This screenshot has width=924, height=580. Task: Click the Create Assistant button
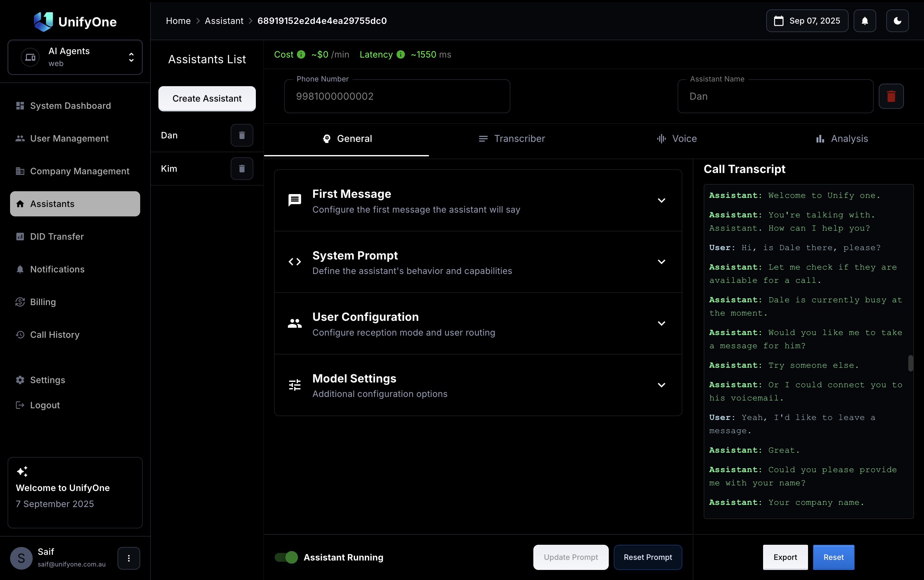click(x=207, y=98)
